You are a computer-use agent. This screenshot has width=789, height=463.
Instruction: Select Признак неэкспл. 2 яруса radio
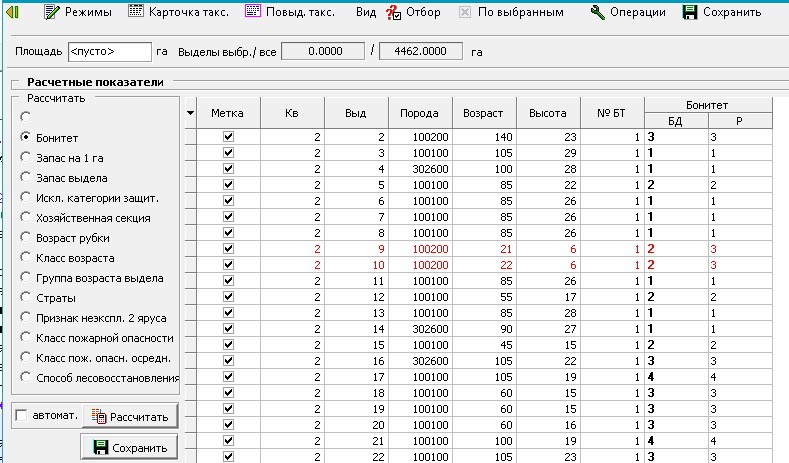click(25, 317)
